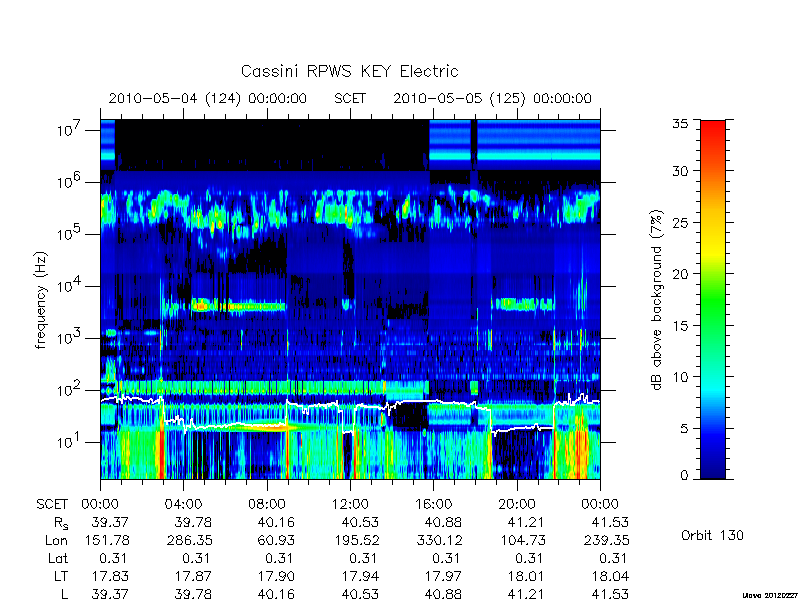Image resolution: width=800 pixels, height=600 pixels.
Task: Click the Rs row value 39.78
Action: [193, 522]
